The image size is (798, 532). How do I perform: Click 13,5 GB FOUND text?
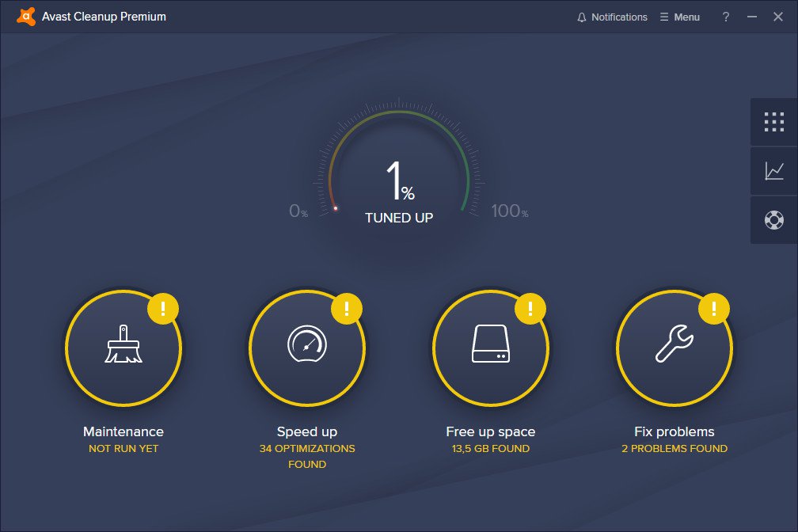point(491,449)
